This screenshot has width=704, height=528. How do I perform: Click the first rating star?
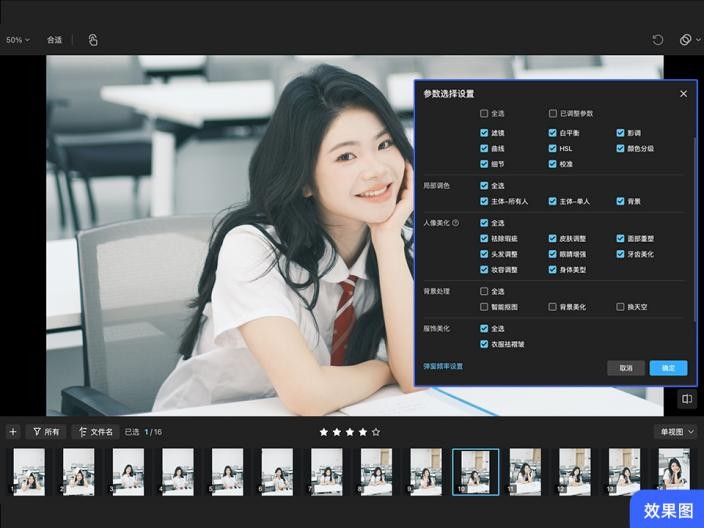click(x=323, y=432)
